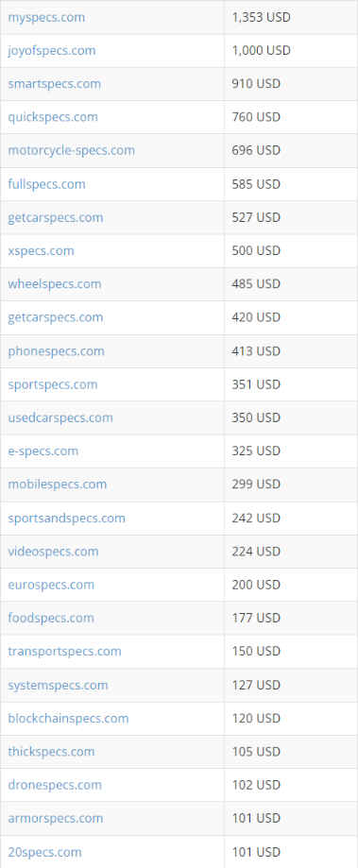Open smartspecs.com listing

[54, 84]
